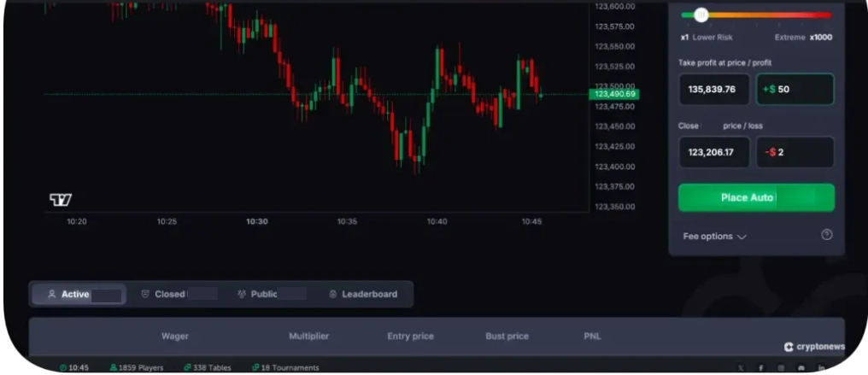The height and width of the screenshot is (375, 868).
Task: Click the Take profit at price / profit label
Action: (724, 63)
